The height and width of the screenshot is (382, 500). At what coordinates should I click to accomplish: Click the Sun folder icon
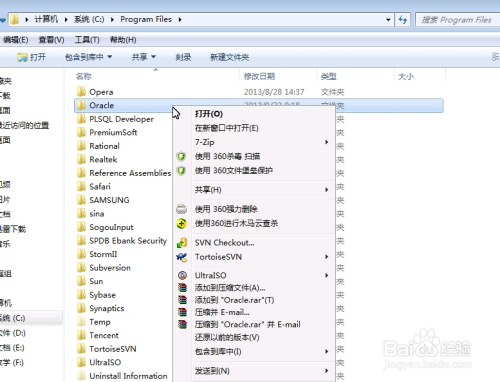tap(81, 281)
